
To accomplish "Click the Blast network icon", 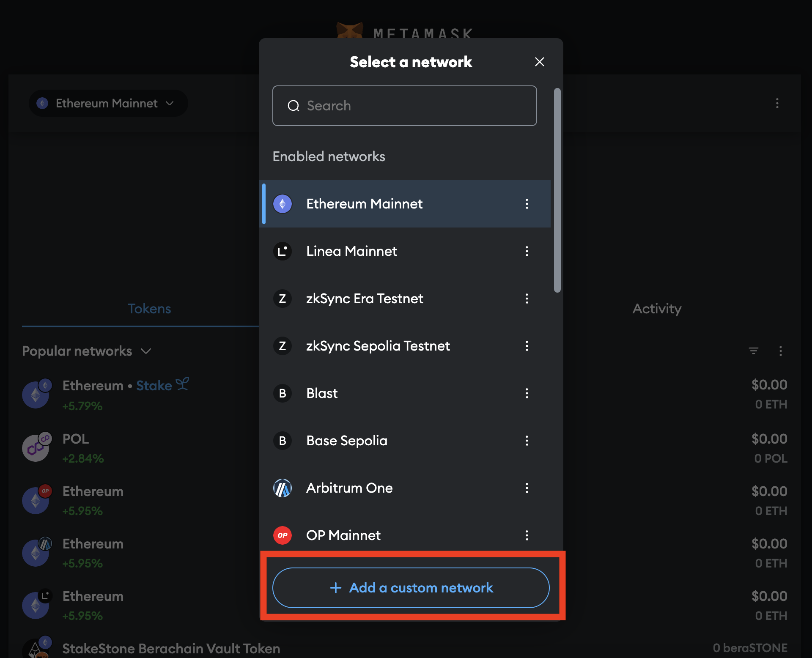I will point(283,393).
